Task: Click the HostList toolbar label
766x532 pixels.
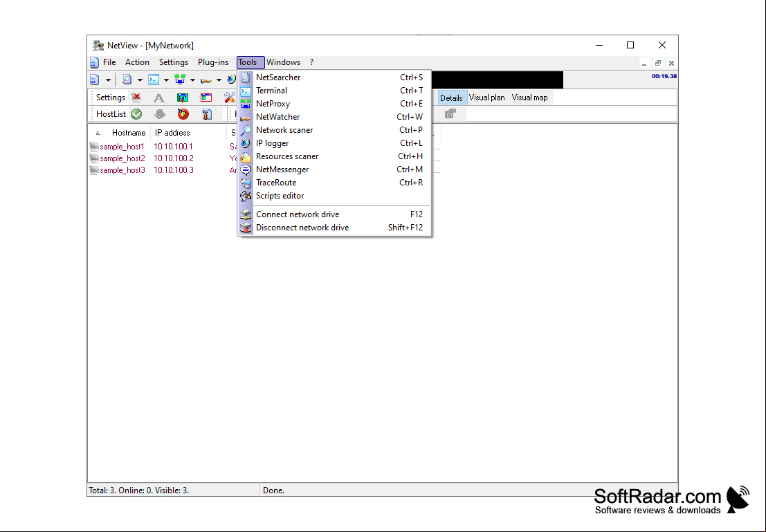Action: tap(111, 114)
